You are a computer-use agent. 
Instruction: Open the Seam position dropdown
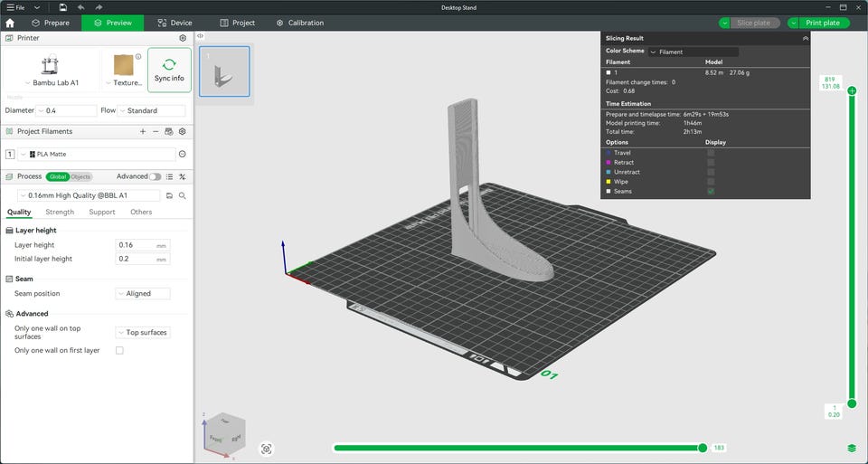142,294
